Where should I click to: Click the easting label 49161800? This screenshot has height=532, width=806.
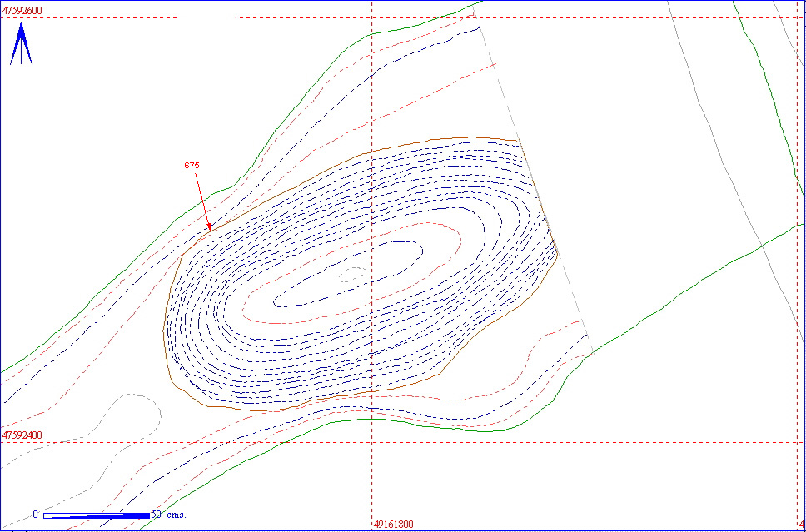[x=394, y=525]
